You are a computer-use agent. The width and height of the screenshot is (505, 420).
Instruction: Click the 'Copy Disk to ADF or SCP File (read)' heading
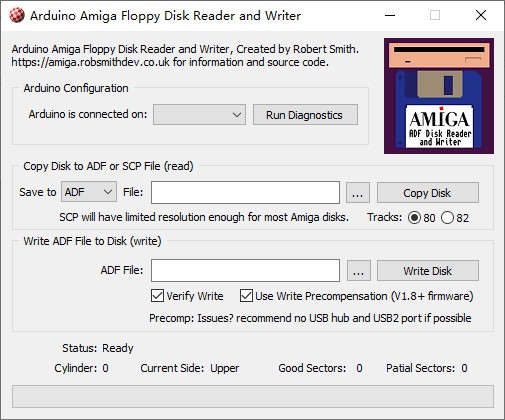point(108,166)
